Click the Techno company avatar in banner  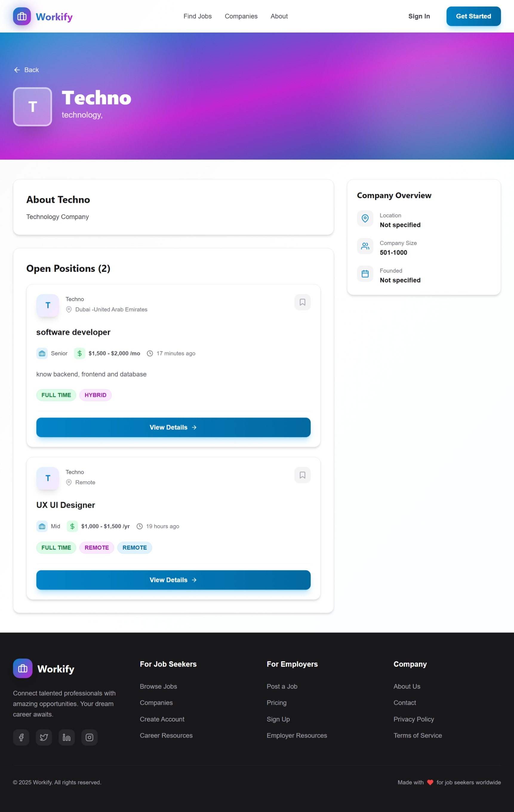tap(33, 107)
